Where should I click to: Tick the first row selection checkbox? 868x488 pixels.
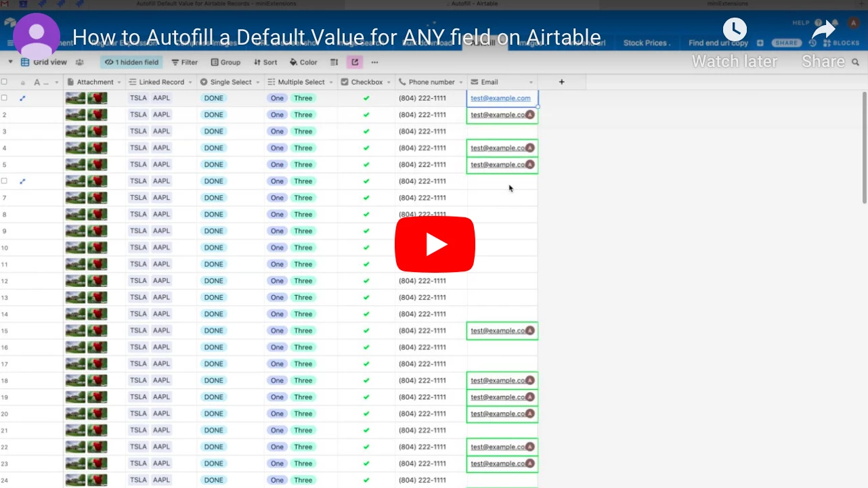pyautogui.click(x=5, y=98)
